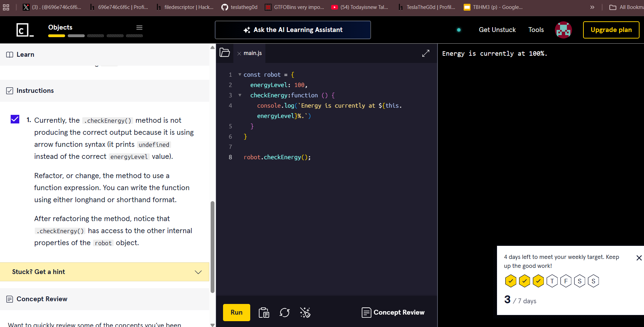Screen dimensions: 644x327
Task: Click the Run button
Action: [236, 313]
